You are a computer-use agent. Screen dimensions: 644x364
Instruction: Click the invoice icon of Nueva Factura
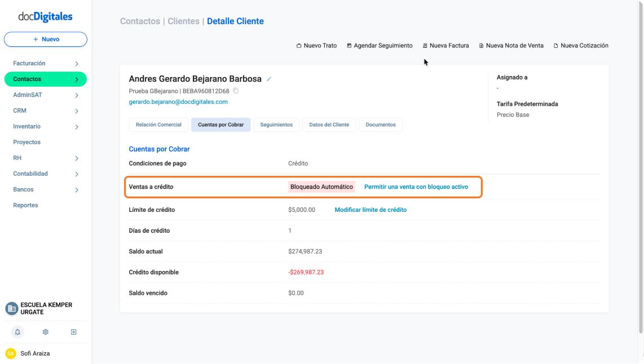point(425,46)
